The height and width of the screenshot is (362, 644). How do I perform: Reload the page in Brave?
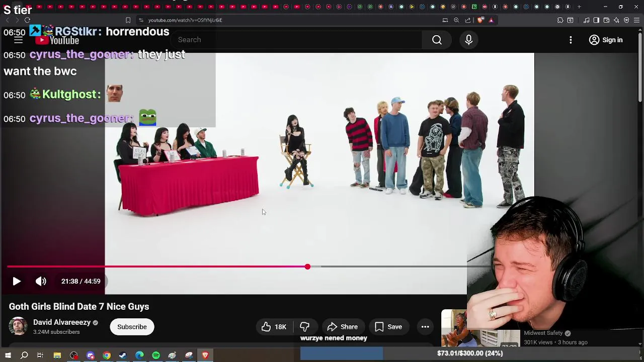27,20
